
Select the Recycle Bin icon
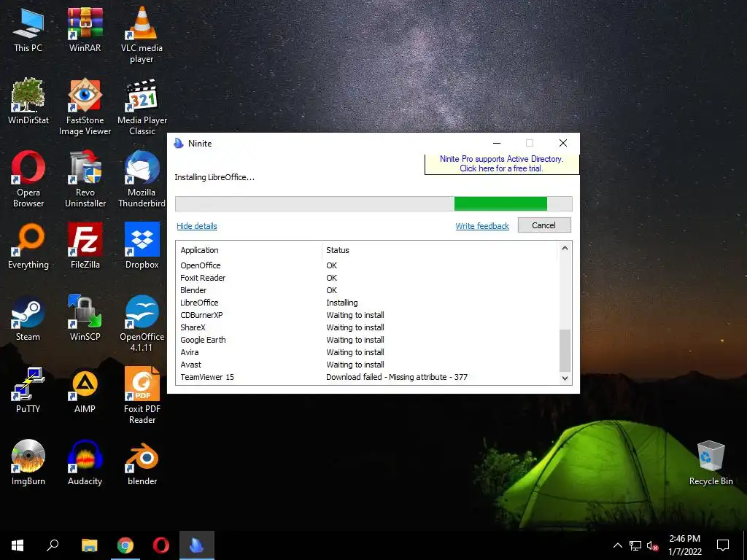[x=711, y=462]
